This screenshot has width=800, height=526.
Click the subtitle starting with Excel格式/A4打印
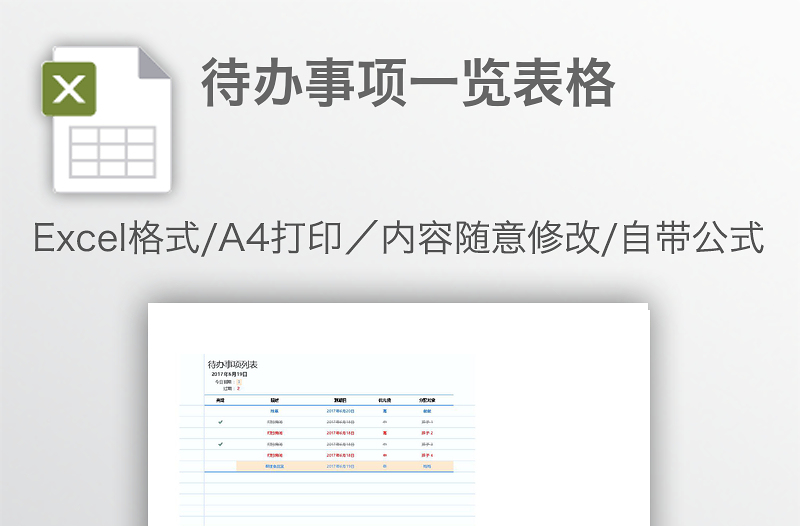click(x=398, y=238)
